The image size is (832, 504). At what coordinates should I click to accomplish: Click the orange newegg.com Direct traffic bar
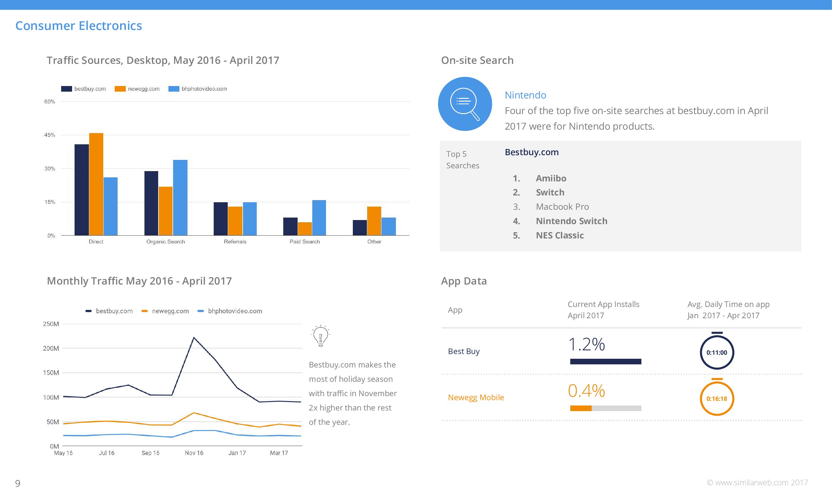(x=96, y=184)
